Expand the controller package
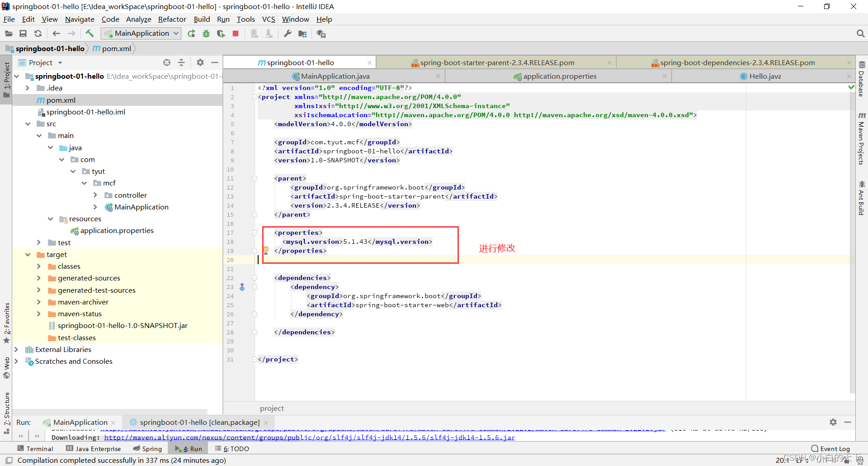 pyautogui.click(x=95, y=195)
